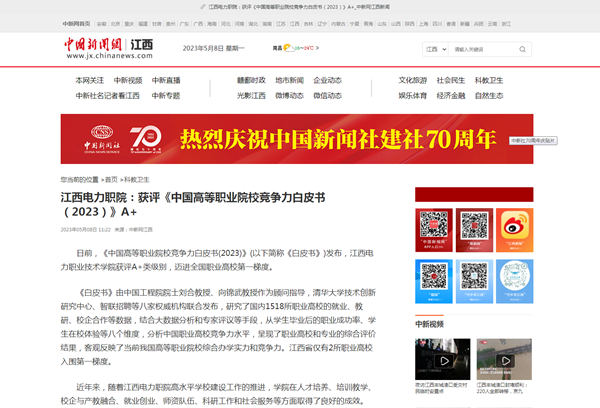Viewport: 600px width, 408px height.
Task: Play the first 中新视频 video
Action: [443, 359]
